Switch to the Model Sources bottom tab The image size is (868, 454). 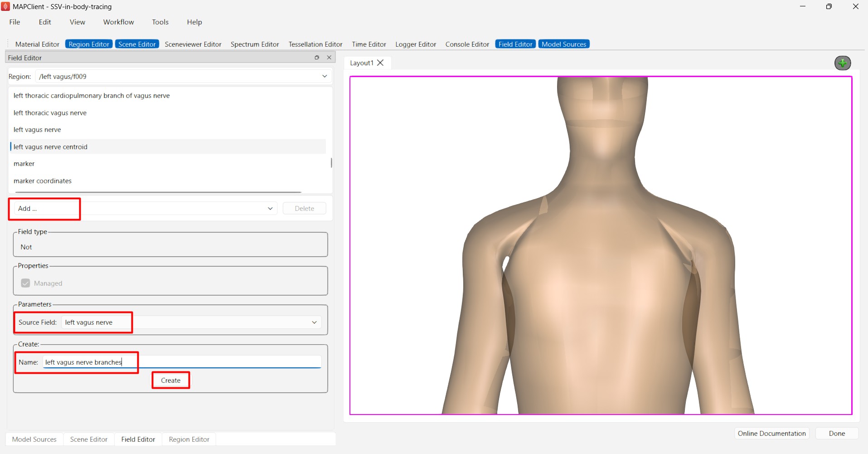[34, 439]
